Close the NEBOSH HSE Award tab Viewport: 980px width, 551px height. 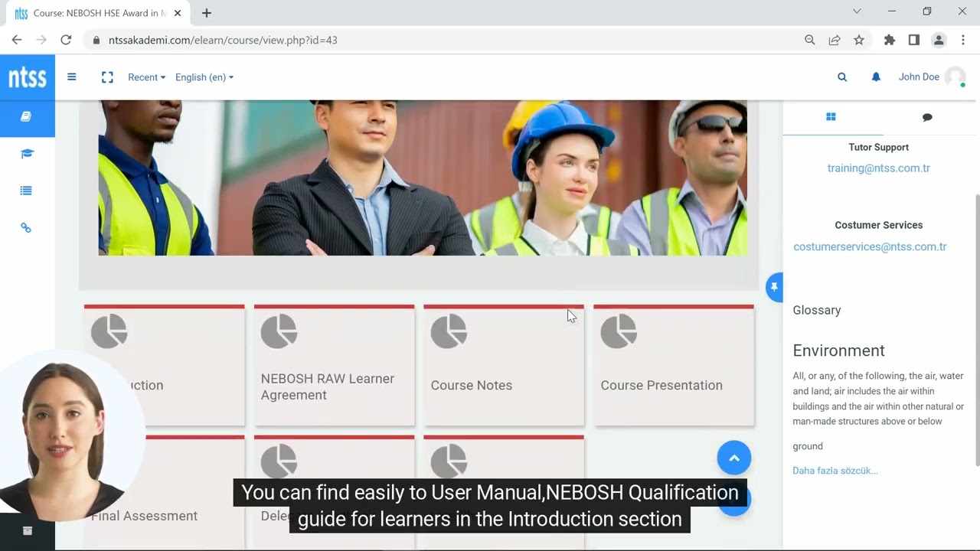(x=178, y=13)
